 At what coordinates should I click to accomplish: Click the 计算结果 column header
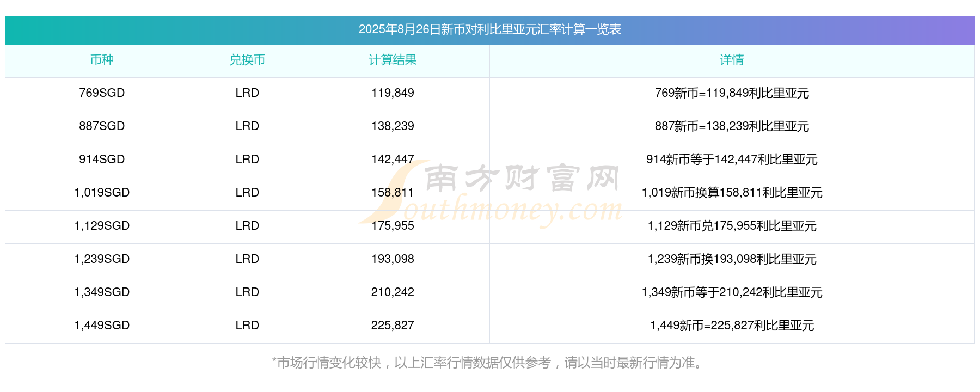[x=393, y=60]
